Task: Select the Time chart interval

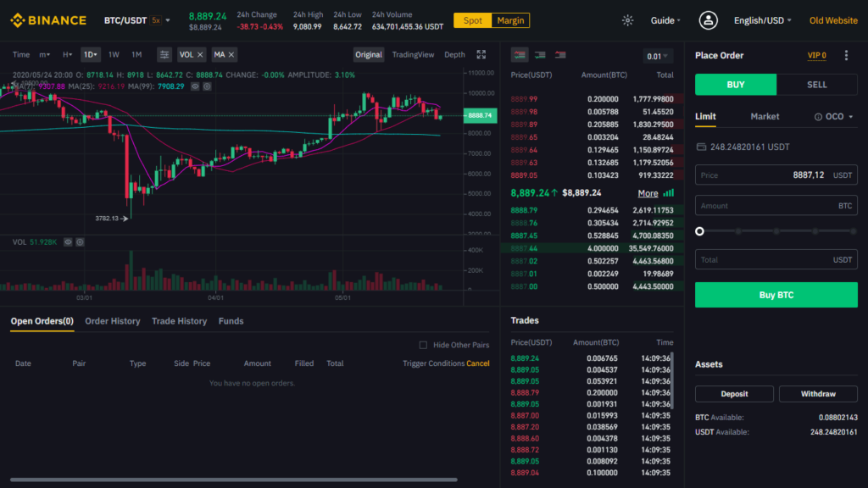Action: point(21,54)
